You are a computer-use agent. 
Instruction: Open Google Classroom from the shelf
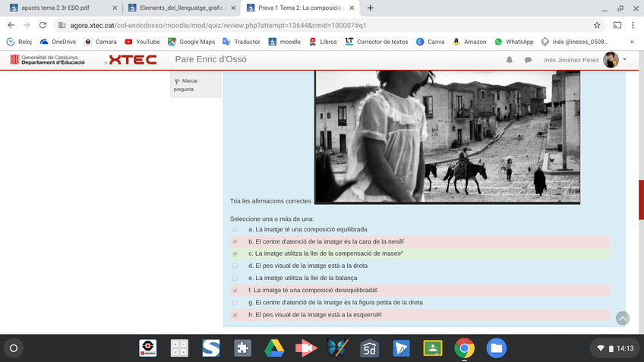pos(433,348)
